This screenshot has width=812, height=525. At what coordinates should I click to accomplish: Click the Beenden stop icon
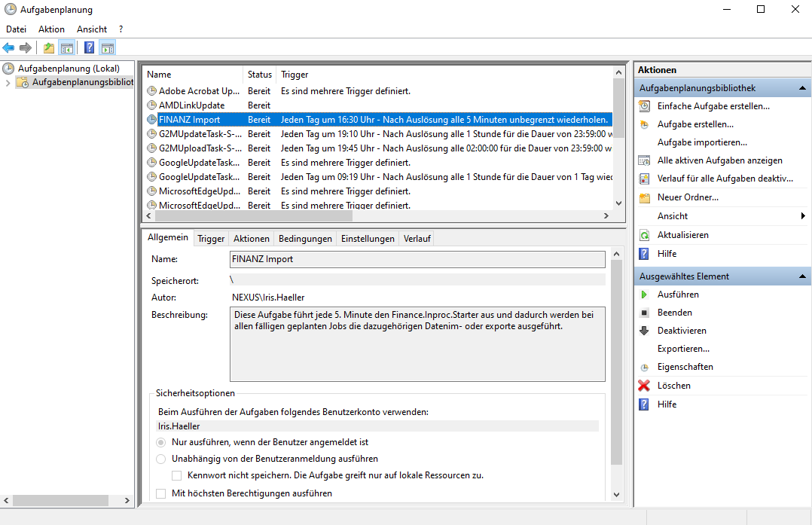644,313
